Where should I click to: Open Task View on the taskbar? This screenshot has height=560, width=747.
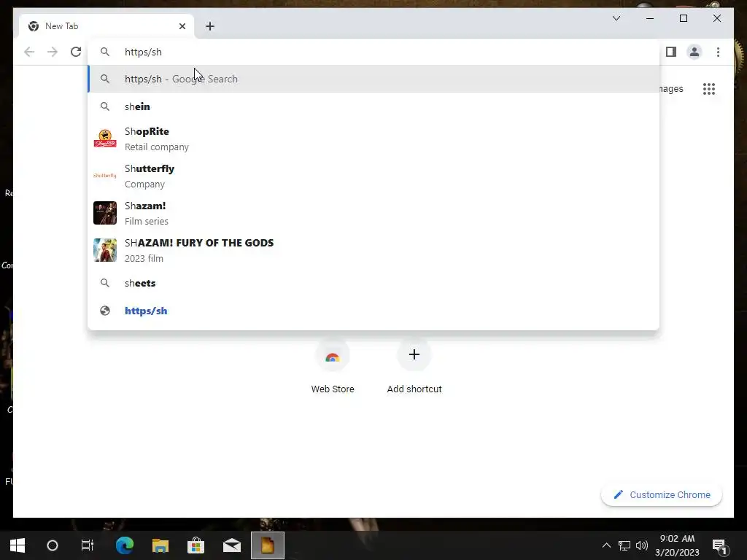click(x=88, y=545)
